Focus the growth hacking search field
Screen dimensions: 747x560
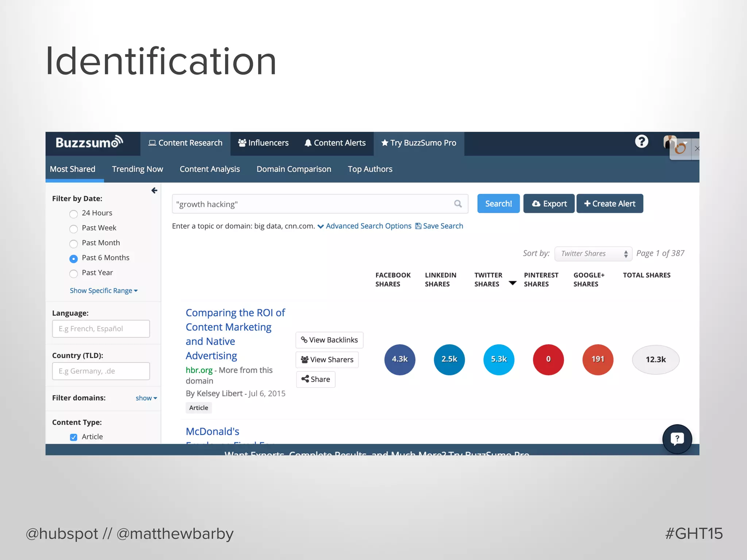(320, 204)
